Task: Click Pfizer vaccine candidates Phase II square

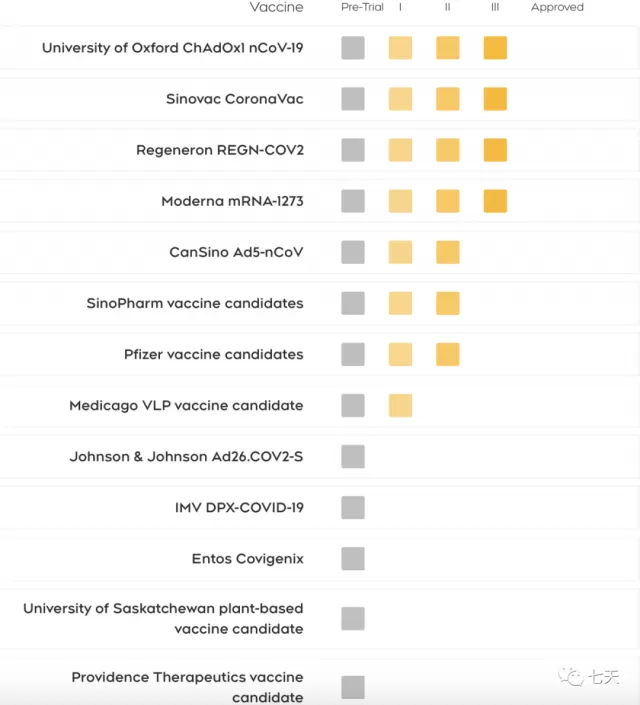Action: [x=448, y=354]
